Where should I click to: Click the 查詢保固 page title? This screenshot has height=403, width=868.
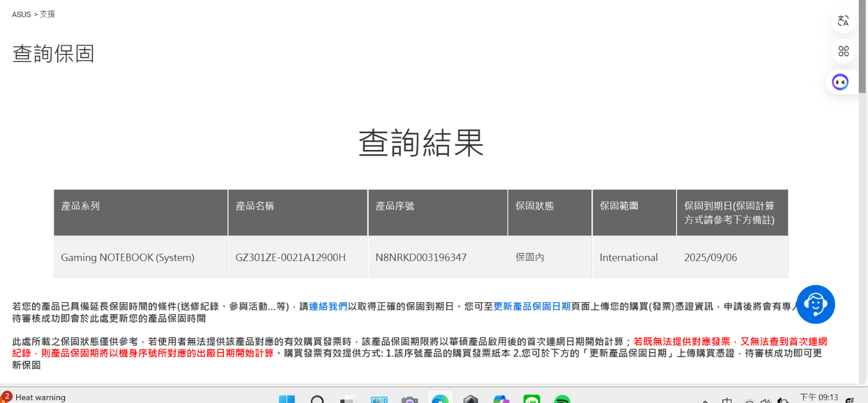point(53,54)
